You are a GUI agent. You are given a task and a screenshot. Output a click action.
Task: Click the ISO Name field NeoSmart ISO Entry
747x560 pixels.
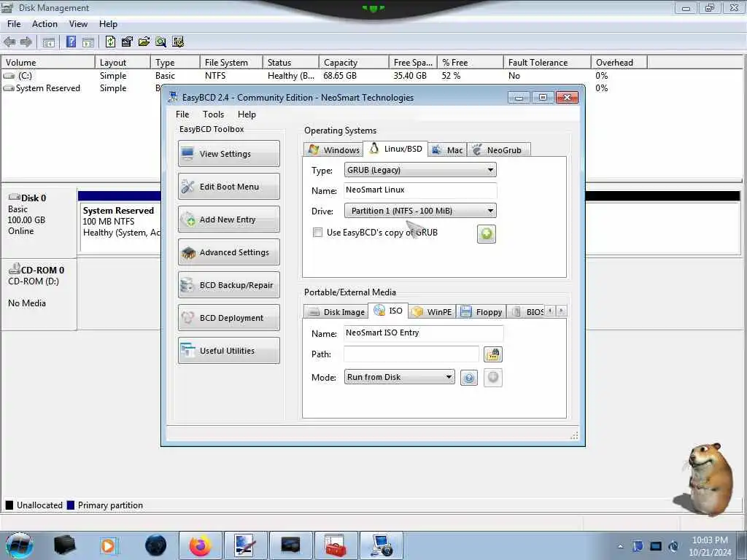pos(424,332)
